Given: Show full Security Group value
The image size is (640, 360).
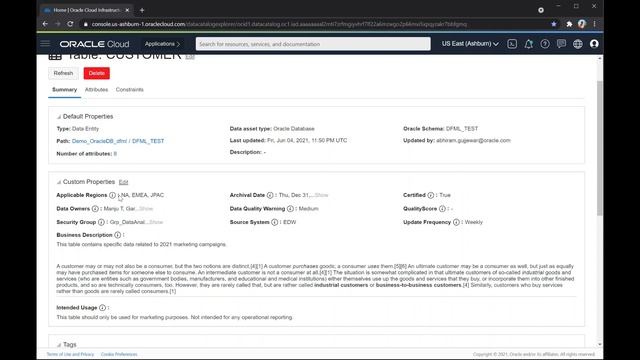Looking at the screenshot, I should 156,222.
